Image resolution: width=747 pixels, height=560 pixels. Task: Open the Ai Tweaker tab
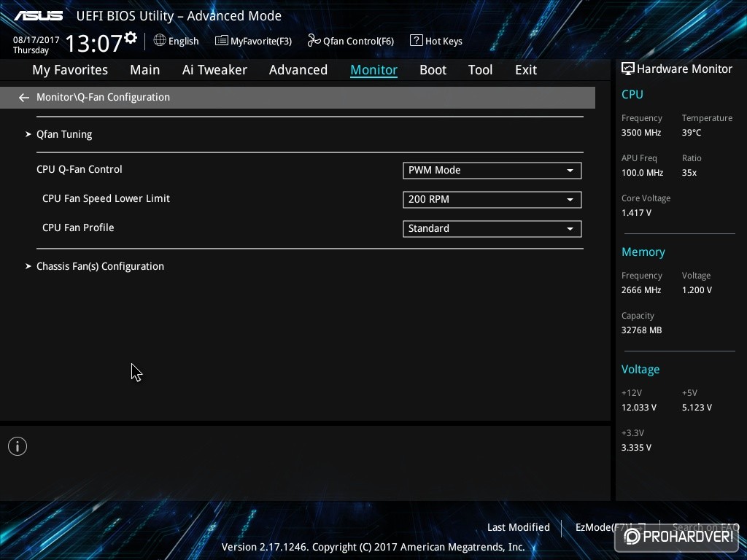(214, 70)
